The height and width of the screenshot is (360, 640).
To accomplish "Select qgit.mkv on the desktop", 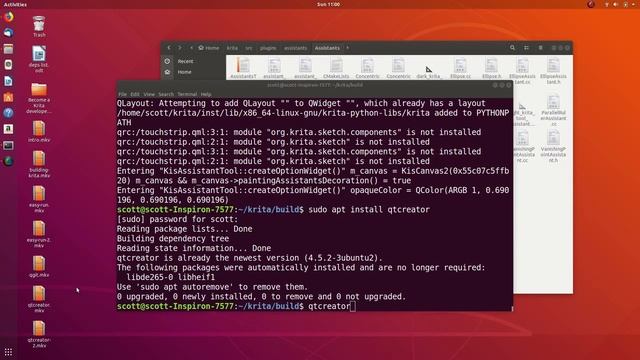I will 39,267.
